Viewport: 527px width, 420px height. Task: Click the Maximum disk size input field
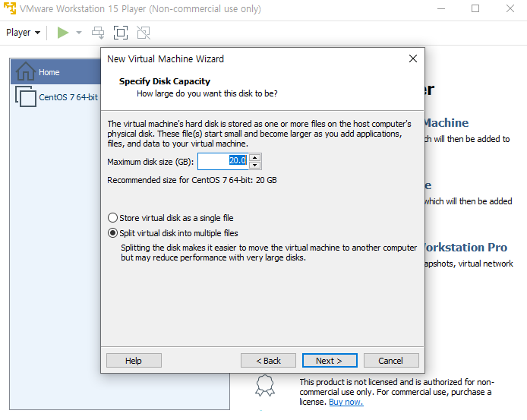coord(223,162)
